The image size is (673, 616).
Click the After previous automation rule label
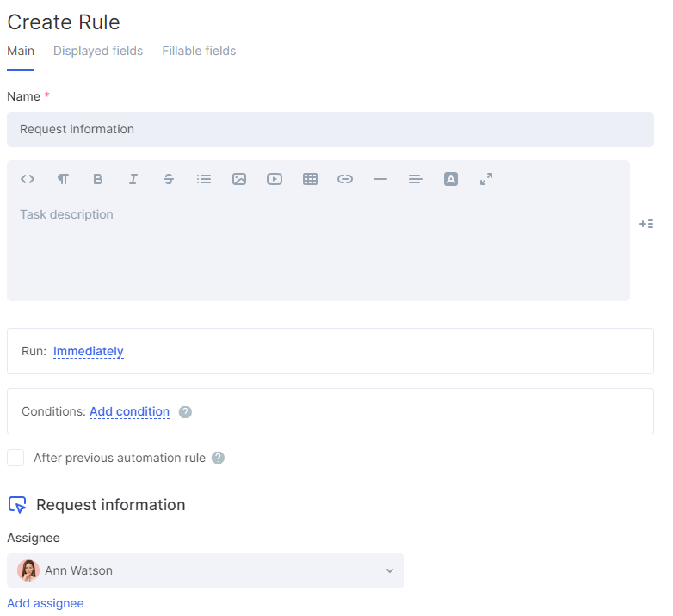120,458
